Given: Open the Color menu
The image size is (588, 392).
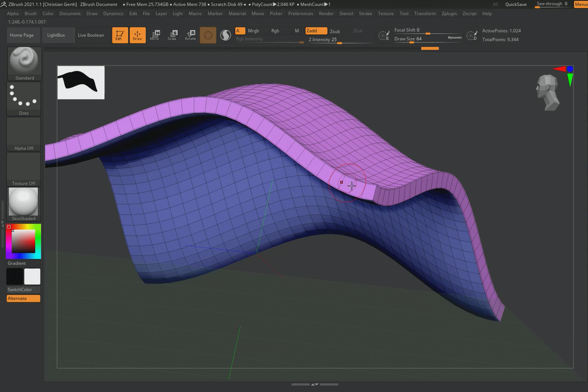Looking at the screenshot, I should click(48, 14).
